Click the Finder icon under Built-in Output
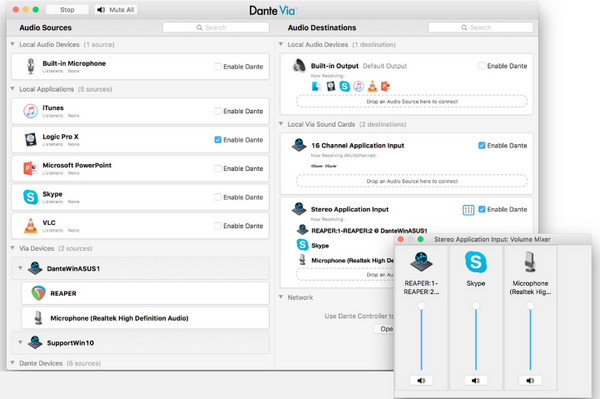600x399 pixels. tap(316, 86)
